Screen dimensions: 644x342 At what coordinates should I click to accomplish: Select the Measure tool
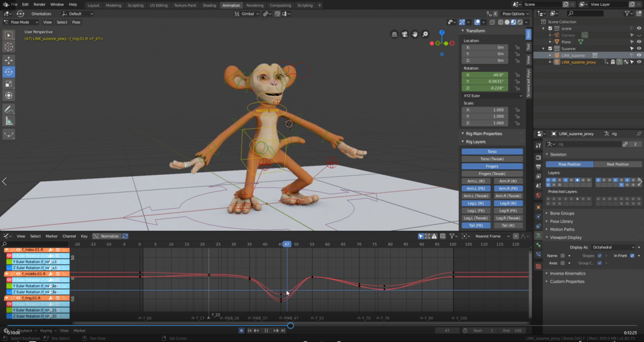[8, 120]
